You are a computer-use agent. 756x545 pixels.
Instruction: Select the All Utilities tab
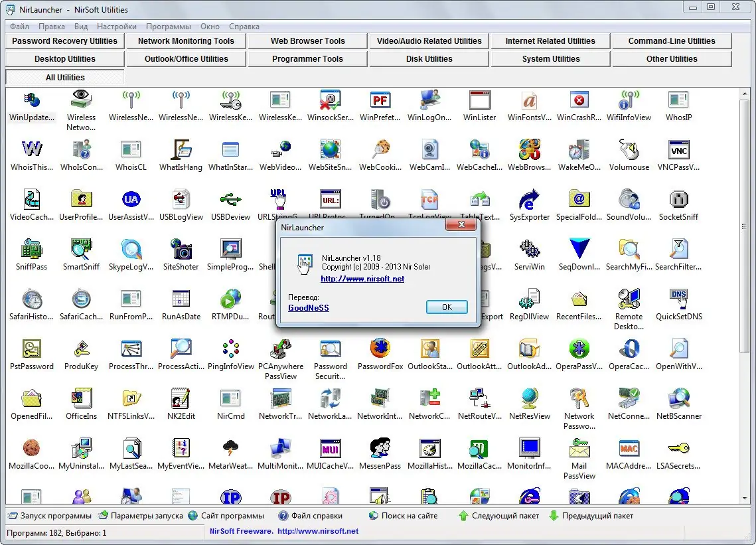pyautogui.click(x=64, y=77)
